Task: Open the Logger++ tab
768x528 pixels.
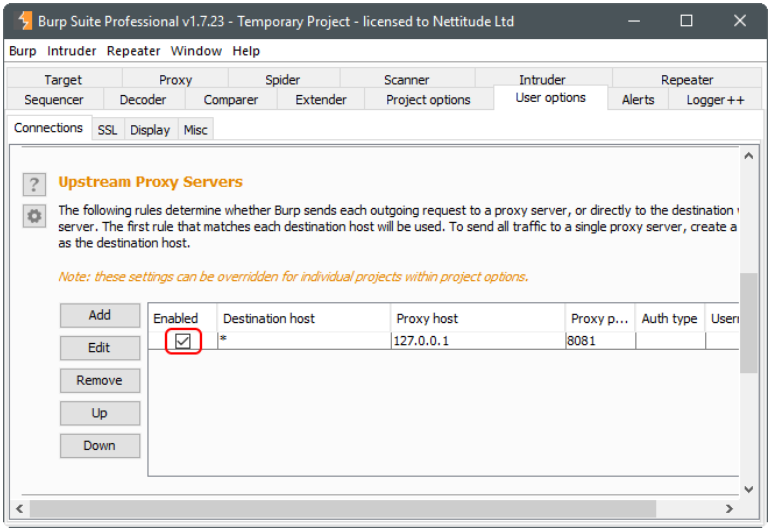Action: point(715,100)
